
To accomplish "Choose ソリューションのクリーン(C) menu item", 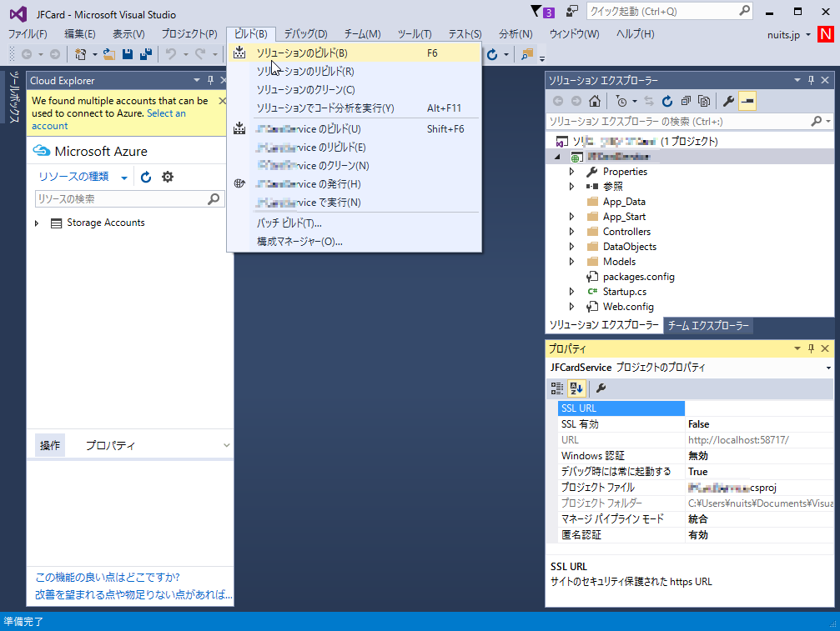I will (355, 90).
